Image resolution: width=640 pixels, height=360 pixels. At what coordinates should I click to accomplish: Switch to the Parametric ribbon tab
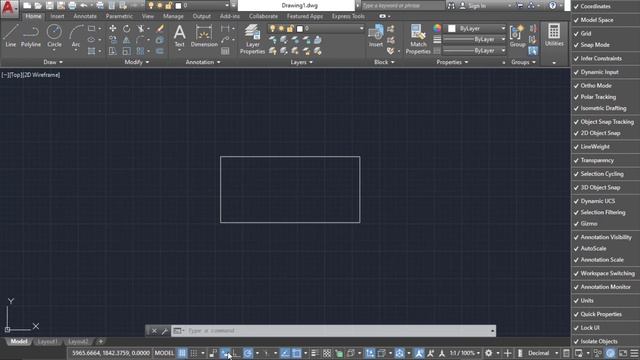point(119,16)
